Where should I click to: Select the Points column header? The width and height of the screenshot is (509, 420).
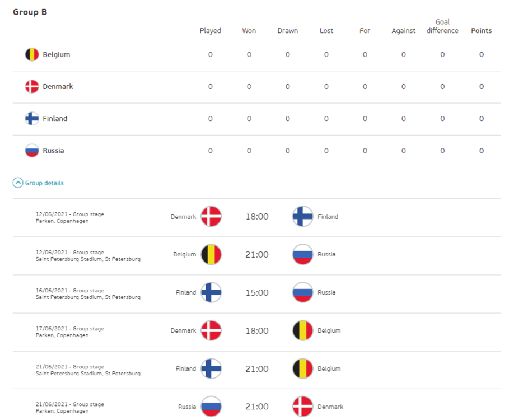pyautogui.click(x=481, y=31)
